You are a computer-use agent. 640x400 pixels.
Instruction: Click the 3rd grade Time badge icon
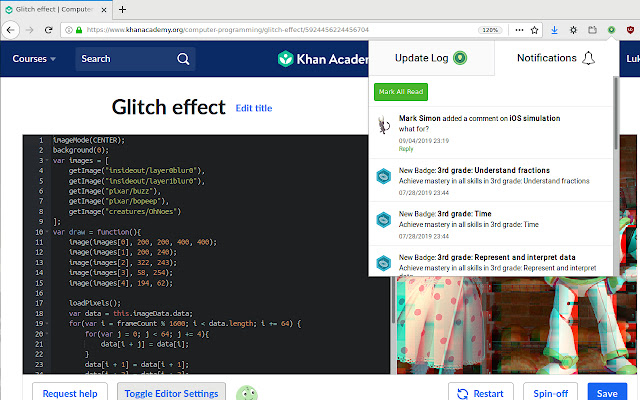pos(383,220)
